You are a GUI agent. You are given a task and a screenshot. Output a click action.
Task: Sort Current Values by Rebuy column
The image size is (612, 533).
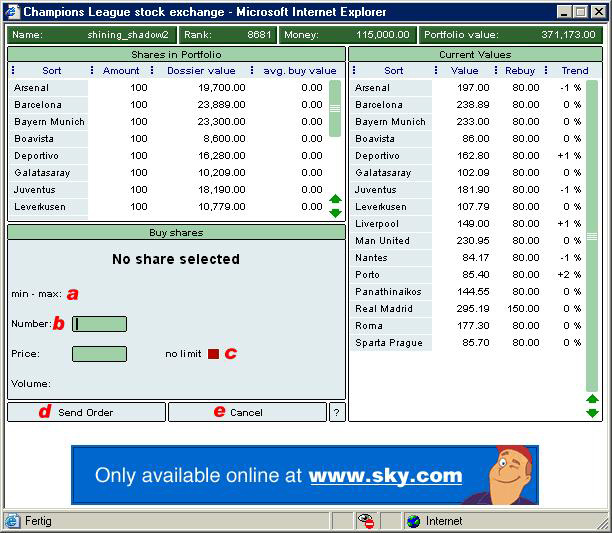tap(520, 71)
